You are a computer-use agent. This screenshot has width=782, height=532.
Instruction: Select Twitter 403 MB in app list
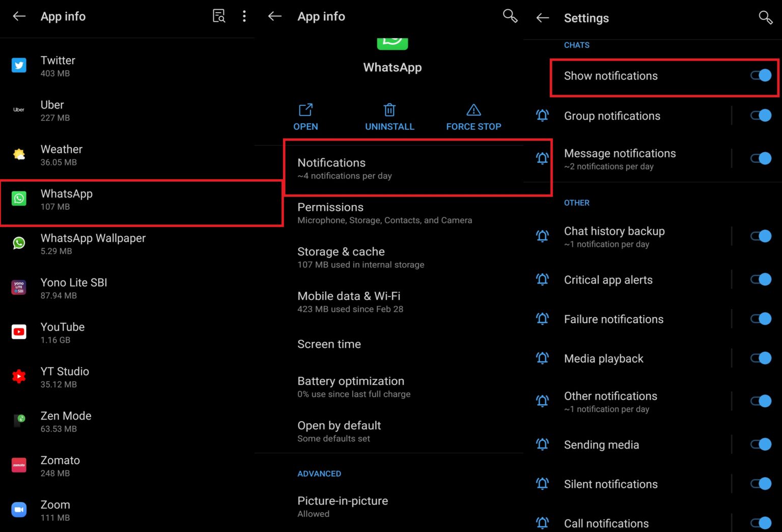[x=127, y=66]
